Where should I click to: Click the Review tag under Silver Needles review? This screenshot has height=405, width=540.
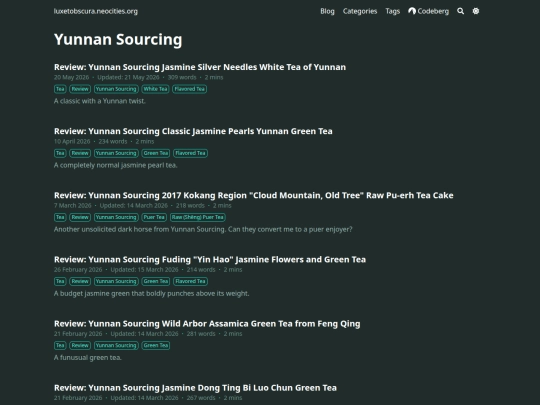(x=80, y=89)
